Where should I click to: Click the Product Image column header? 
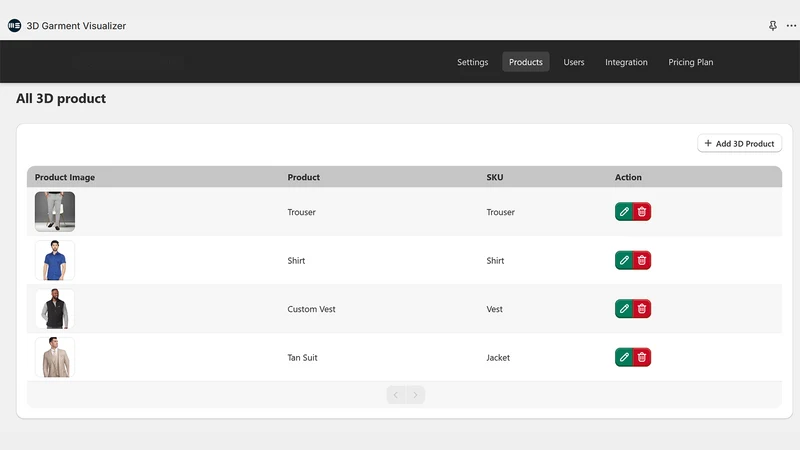(x=65, y=177)
